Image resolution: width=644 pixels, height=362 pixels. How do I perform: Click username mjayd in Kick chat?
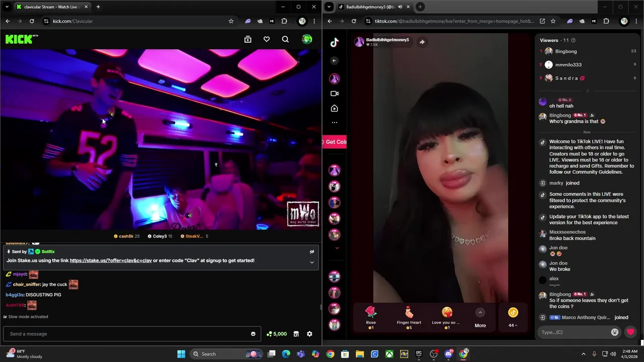pyautogui.click(x=20, y=275)
